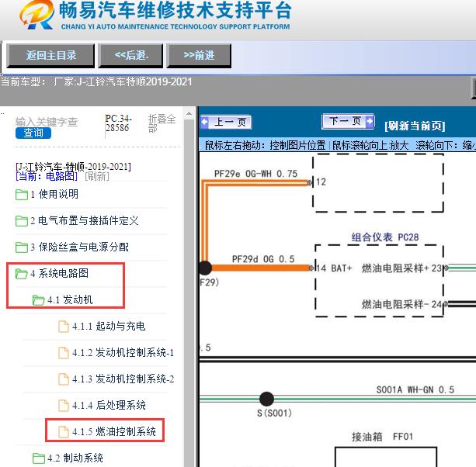
Task: Open the 4.1.1 起动与充电 page
Action: tap(109, 326)
